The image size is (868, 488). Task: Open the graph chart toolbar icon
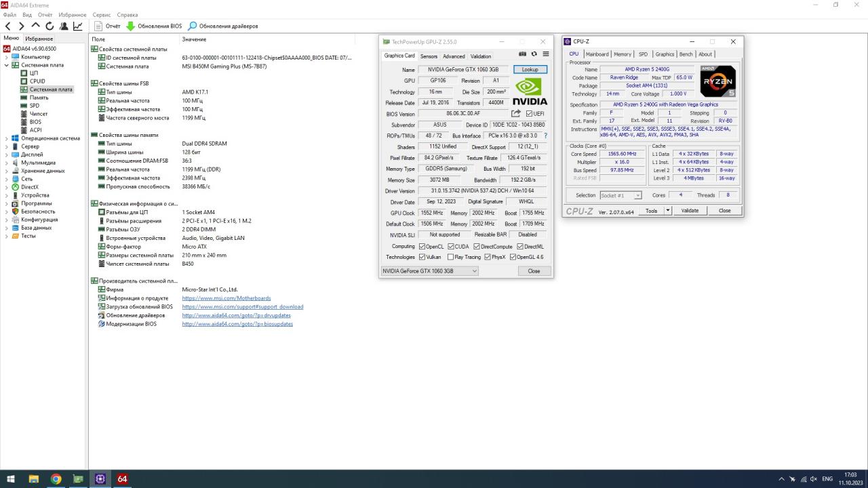click(x=78, y=26)
